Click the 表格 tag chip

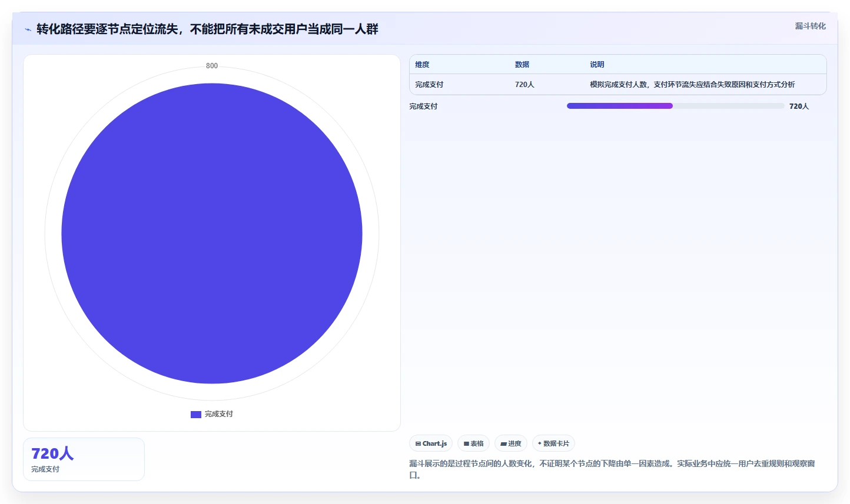[473, 443]
